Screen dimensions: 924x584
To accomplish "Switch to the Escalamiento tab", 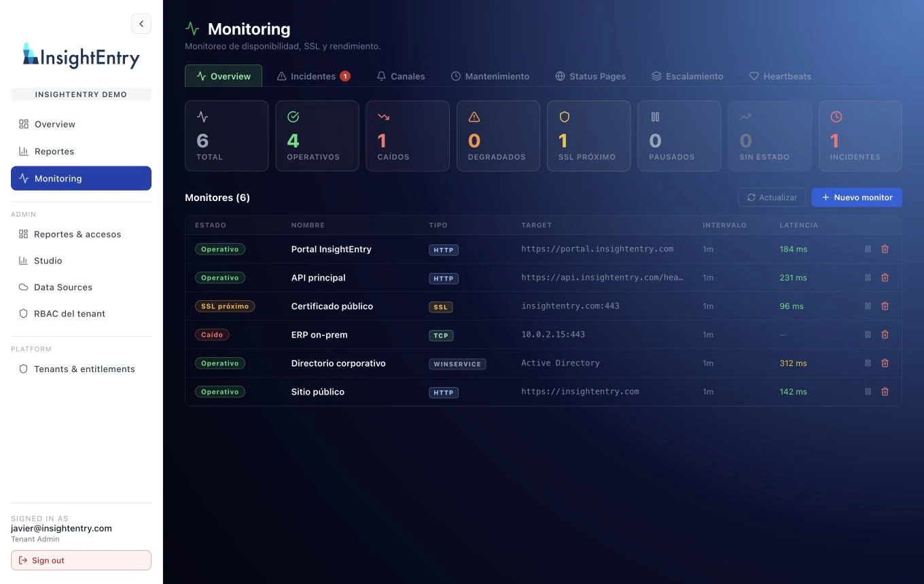I will pyautogui.click(x=687, y=76).
